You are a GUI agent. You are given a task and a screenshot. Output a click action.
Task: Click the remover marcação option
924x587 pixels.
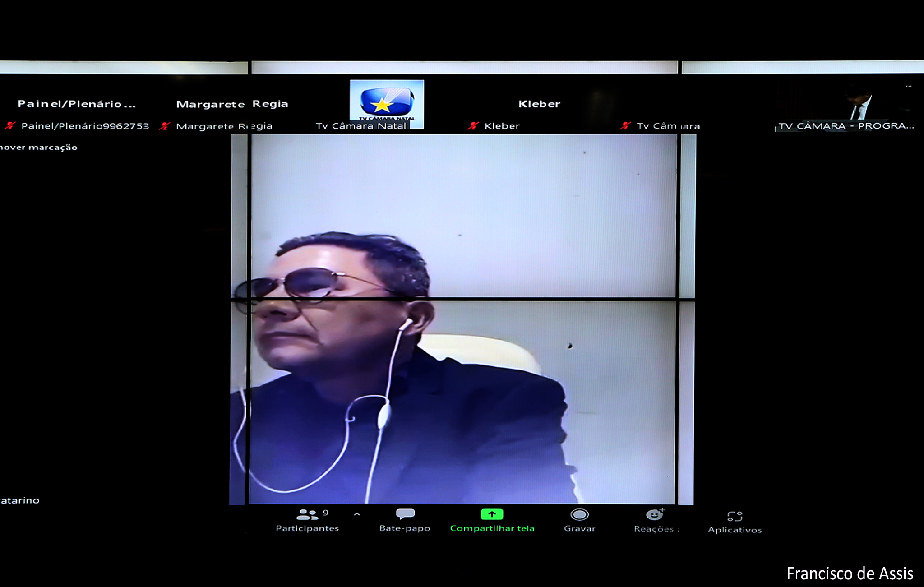click(x=39, y=148)
